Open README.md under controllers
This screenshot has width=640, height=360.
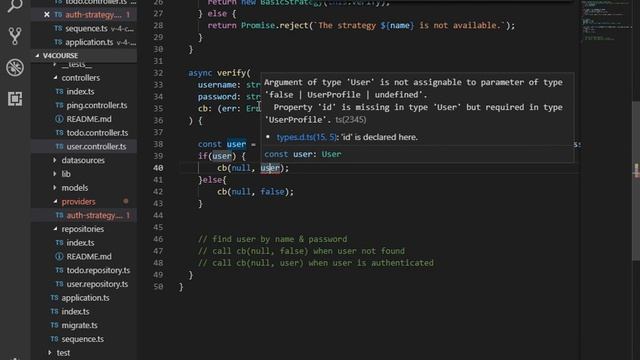pyautogui.click(x=89, y=119)
